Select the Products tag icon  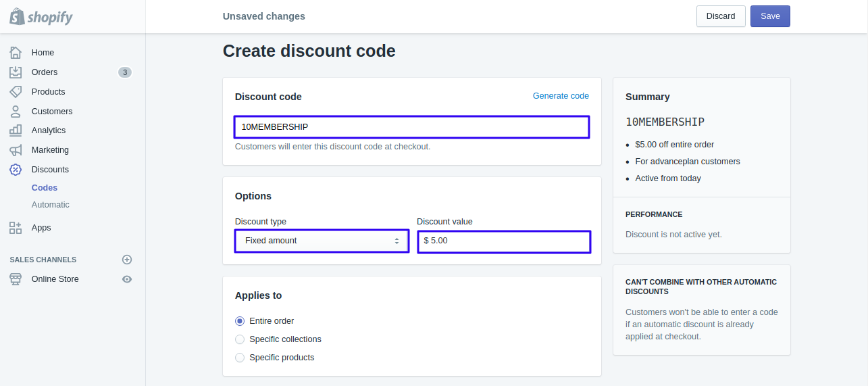pos(16,91)
